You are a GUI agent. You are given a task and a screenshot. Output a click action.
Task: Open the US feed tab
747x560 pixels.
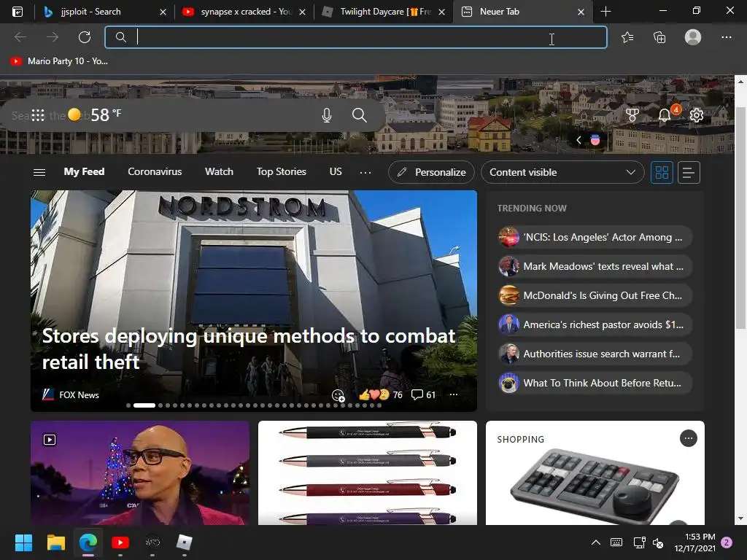(336, 172)
